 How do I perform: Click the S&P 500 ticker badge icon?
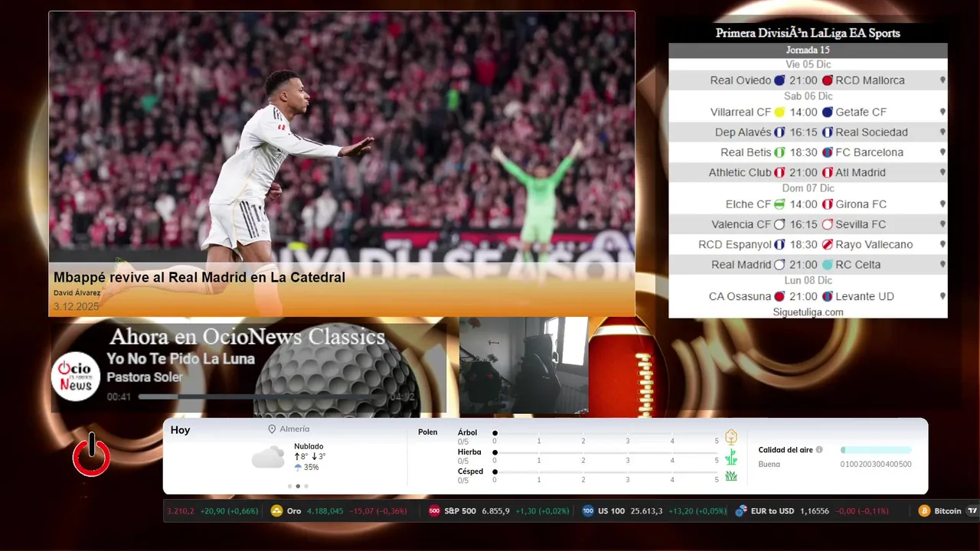(434, 511)
